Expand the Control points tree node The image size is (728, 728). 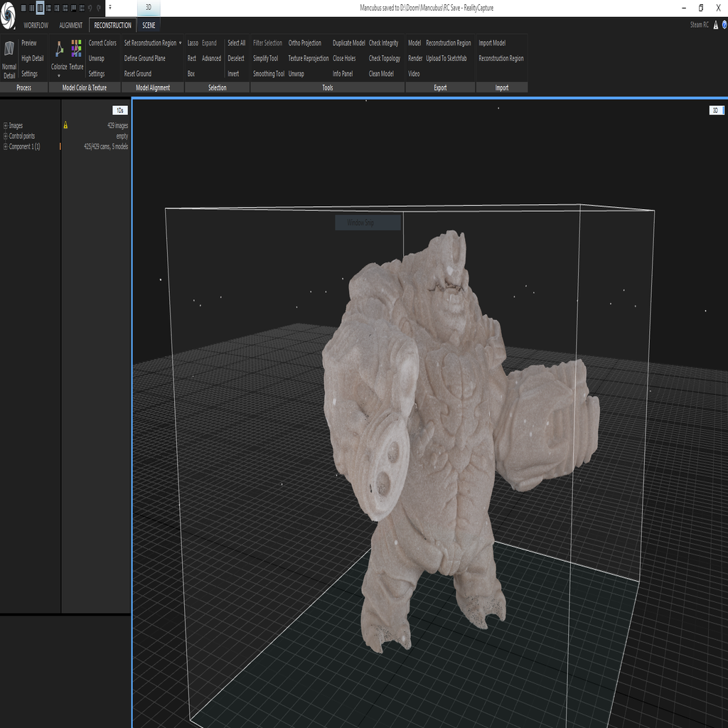click(x=6, y=136)
